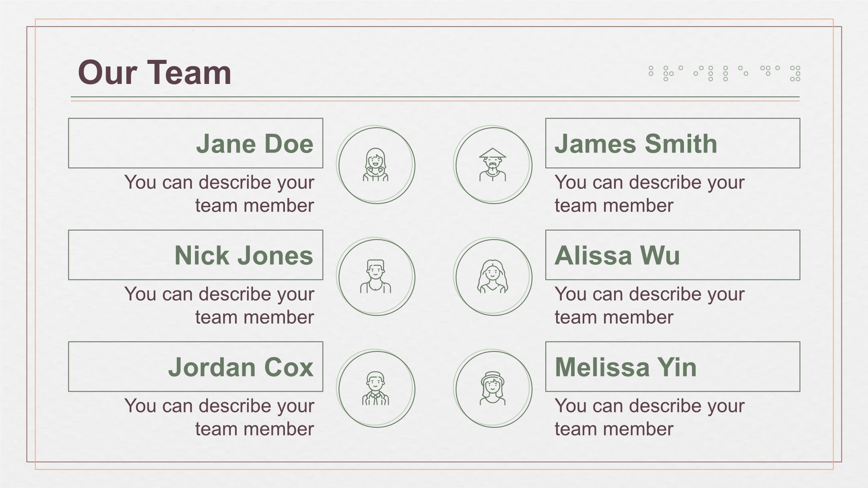Select the description under Jordan Cox

pos(219,417)
